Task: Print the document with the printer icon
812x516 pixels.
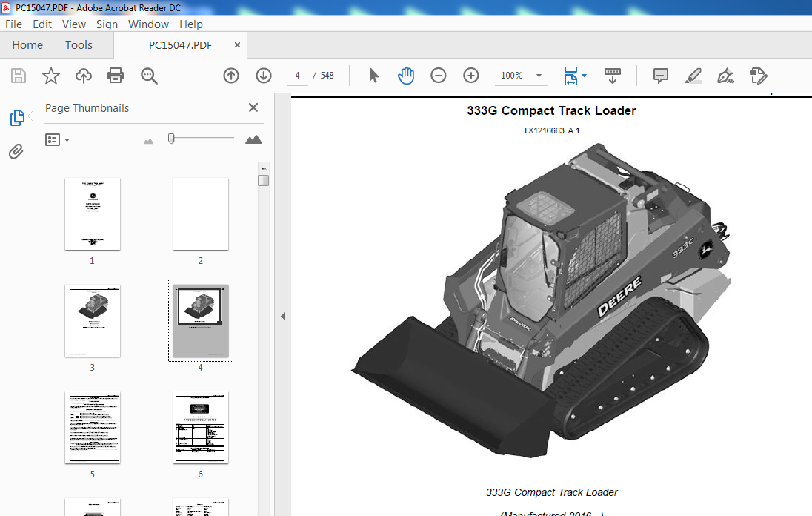Action: coord(116,76)
